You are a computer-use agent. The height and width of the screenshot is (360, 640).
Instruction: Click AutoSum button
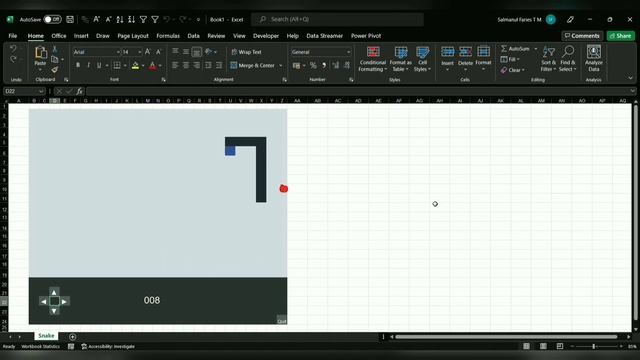(x=515, y=49)
